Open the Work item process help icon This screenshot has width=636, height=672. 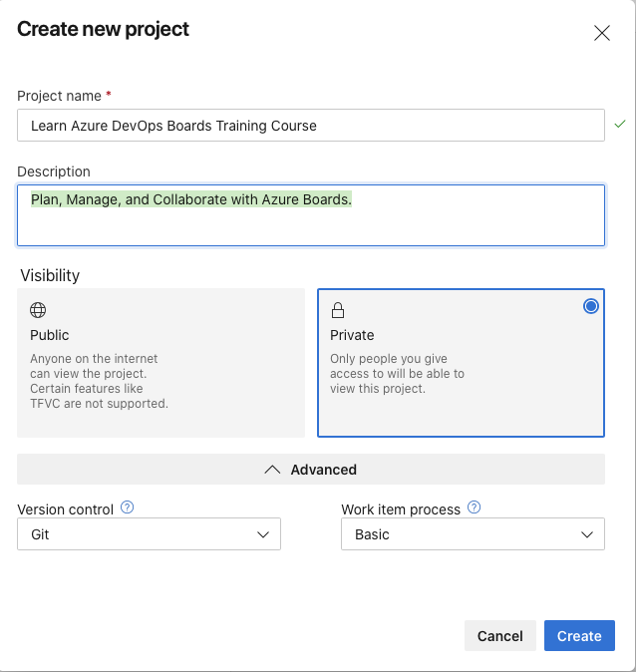[x=474, y=507]
